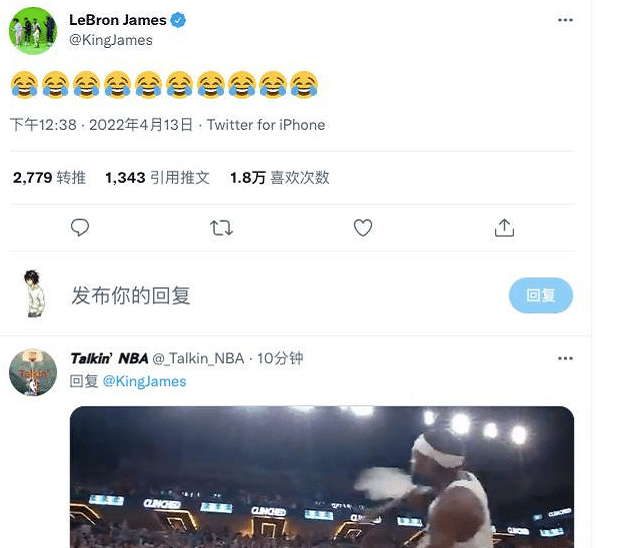Open more options on LeBron's tweet
Image resolution: width=617 pixels, height=548 pixels.
(565, 20)
